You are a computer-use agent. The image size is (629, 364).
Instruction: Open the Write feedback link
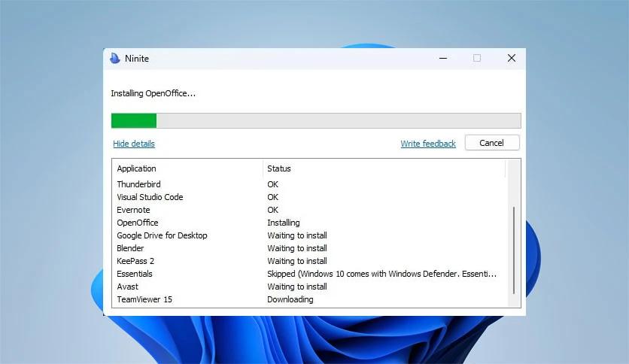428,144
